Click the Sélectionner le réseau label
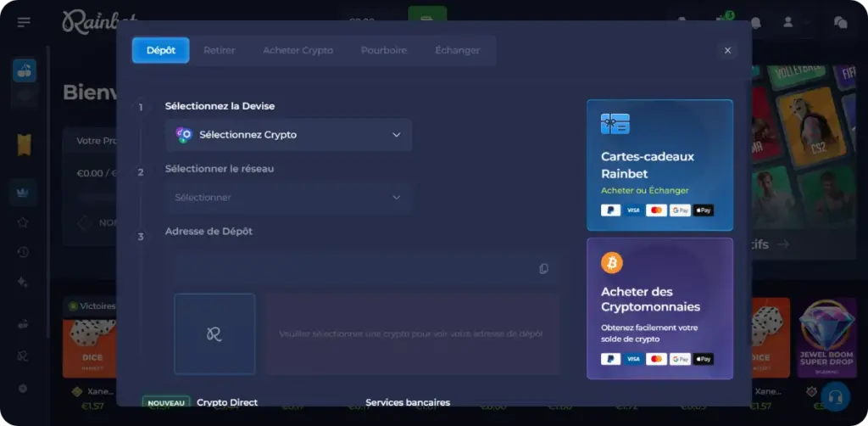Image resolution: width=868 pixels, height=426 pixels. (220, 168)
